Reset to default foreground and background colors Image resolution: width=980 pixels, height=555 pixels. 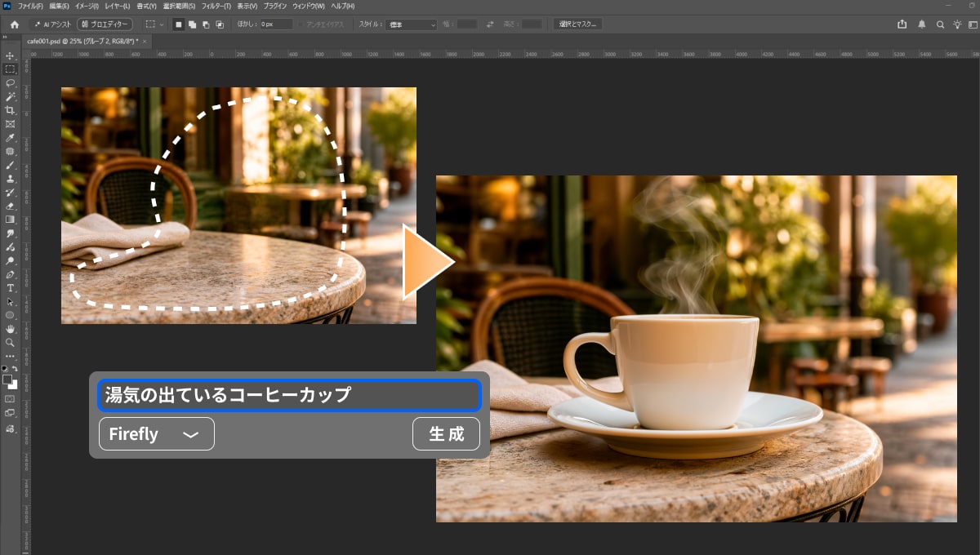tap(6, 370)
